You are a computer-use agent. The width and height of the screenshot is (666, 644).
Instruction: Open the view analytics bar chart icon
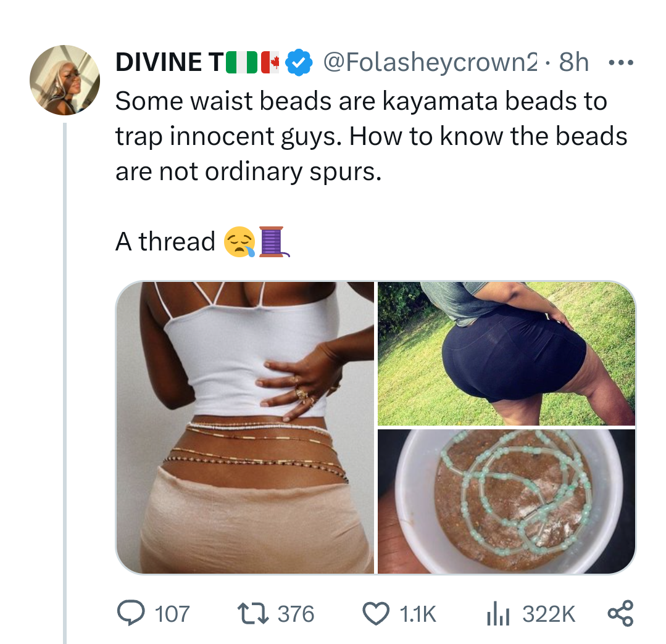click(497, 614)
